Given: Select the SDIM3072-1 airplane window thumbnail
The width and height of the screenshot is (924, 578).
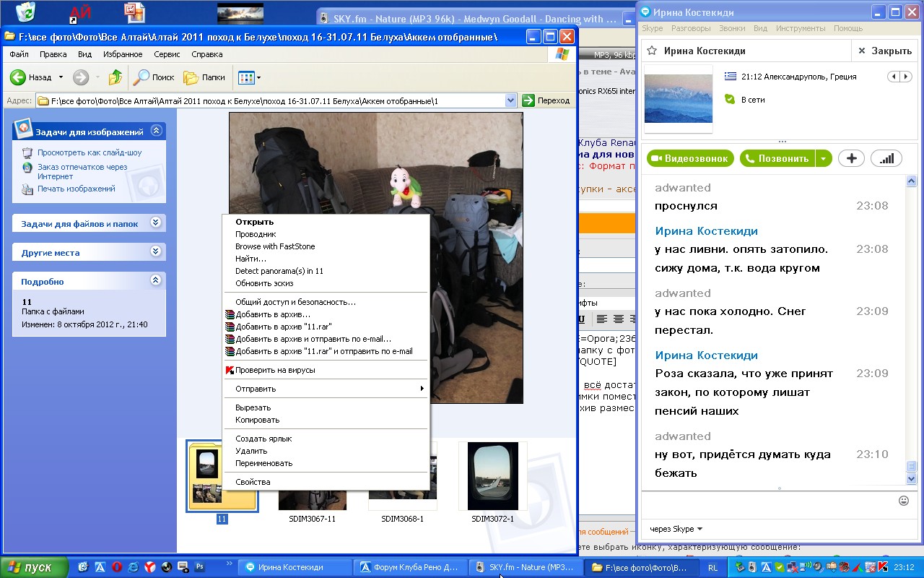Looking at the screenshot, I should tap(492, 476).
